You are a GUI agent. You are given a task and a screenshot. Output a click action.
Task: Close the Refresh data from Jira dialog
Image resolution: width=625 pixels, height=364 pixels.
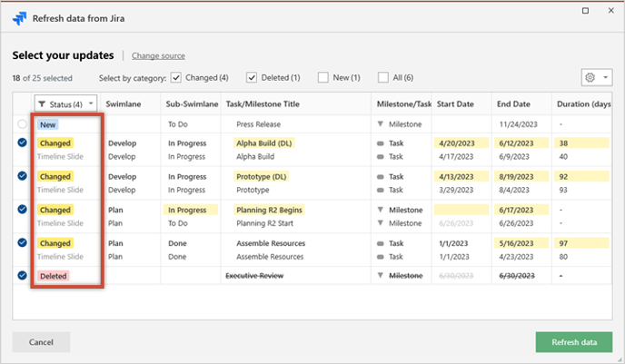tap(611, 11)
